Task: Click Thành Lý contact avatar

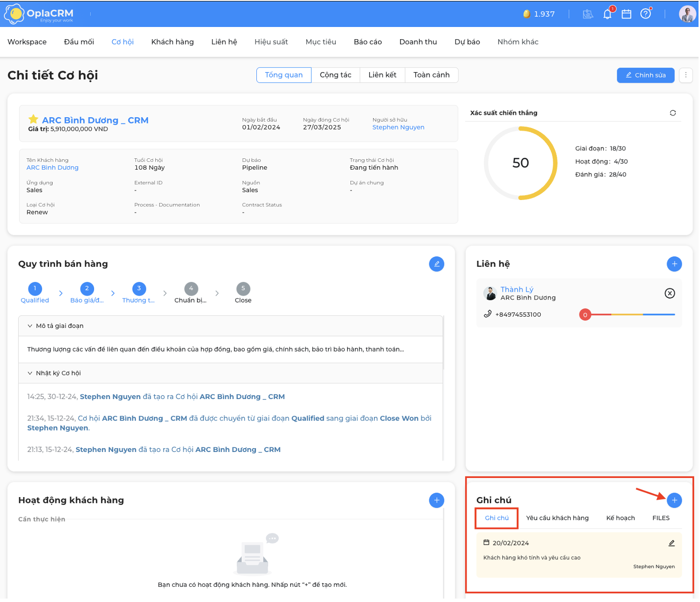Action: [x=490, y=293]
